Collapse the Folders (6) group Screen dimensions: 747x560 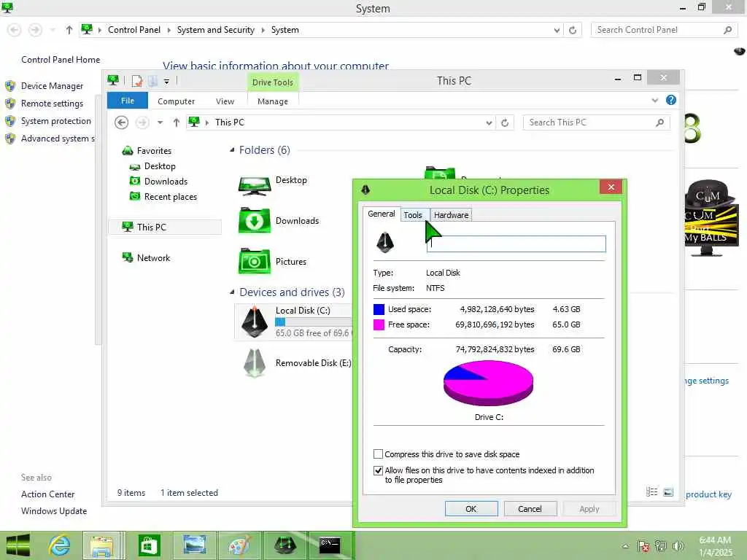click(232, 150)
